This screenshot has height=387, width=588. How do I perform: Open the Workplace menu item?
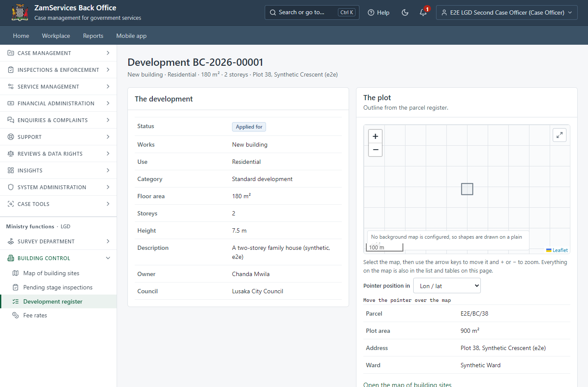point(56,36)
